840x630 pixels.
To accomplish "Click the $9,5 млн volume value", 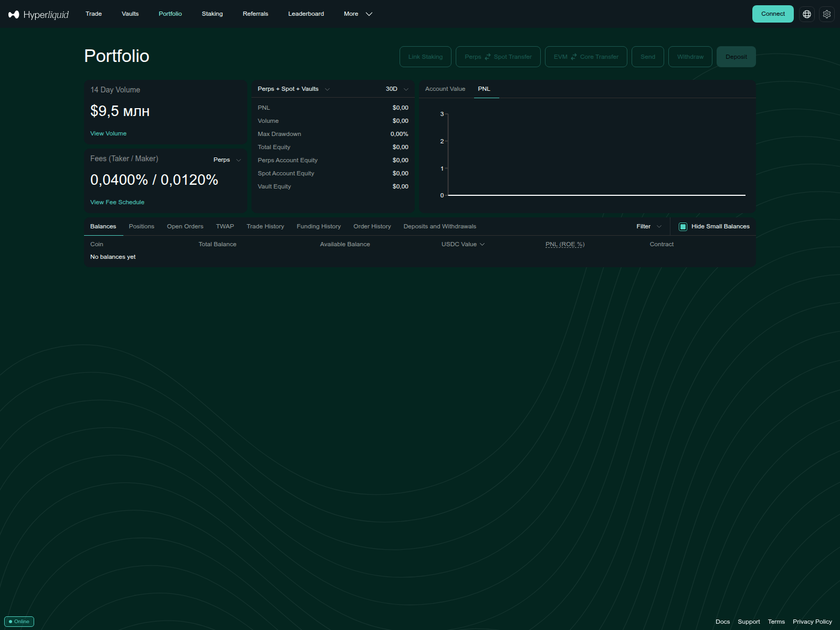I will 120,111.
